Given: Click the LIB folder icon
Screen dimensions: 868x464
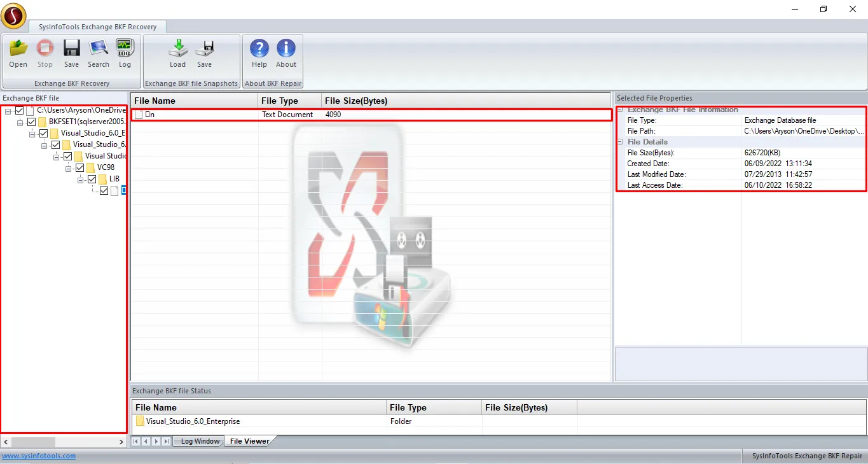Looking at the screenshot, I should point(102,179).
